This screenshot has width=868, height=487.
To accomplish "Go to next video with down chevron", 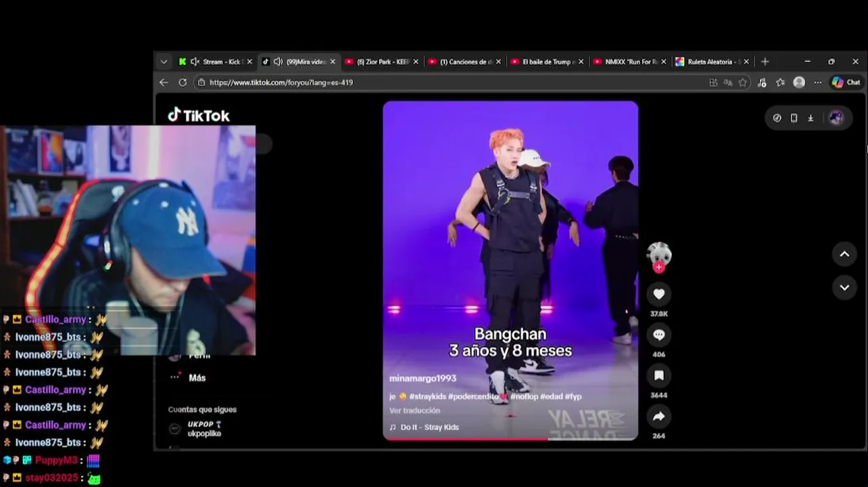I will [x=844, y=287].
